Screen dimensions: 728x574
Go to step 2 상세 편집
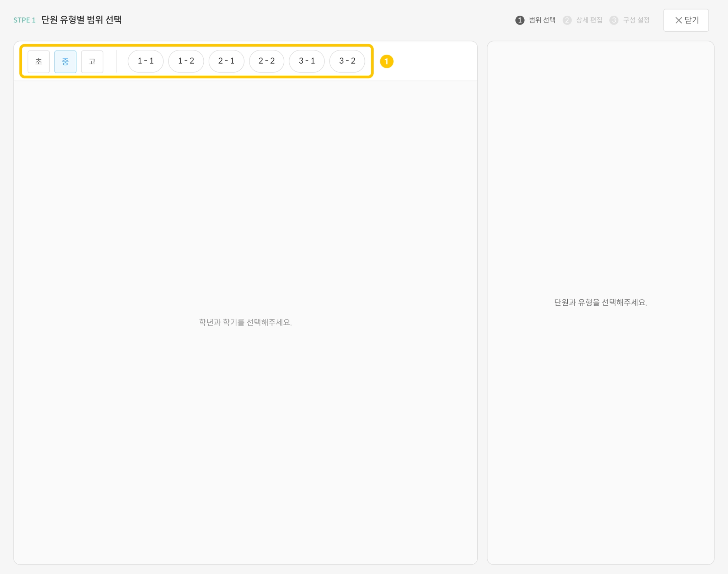(589, 20)
